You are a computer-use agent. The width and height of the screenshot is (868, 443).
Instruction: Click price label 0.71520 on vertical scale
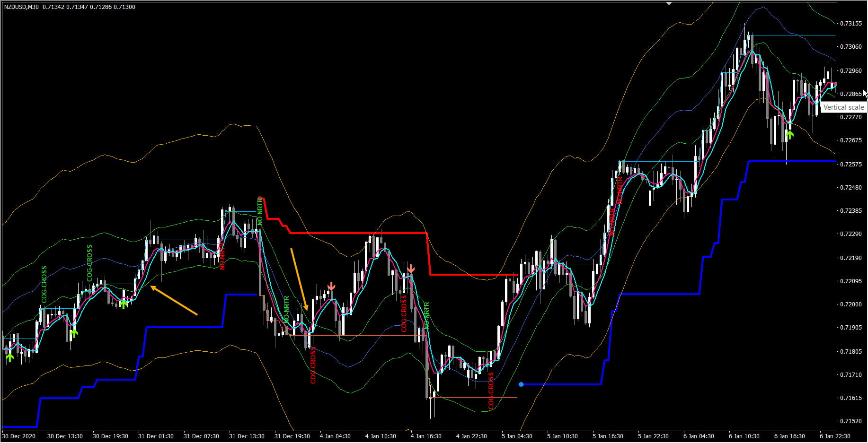tap(851, 421)
